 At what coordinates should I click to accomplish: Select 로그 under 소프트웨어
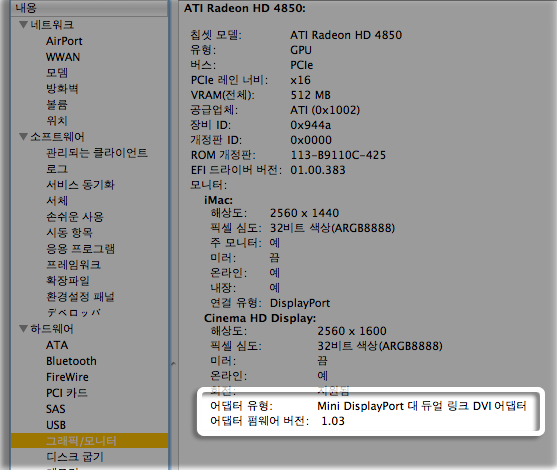pyautogui.click(x=57, y=169)
